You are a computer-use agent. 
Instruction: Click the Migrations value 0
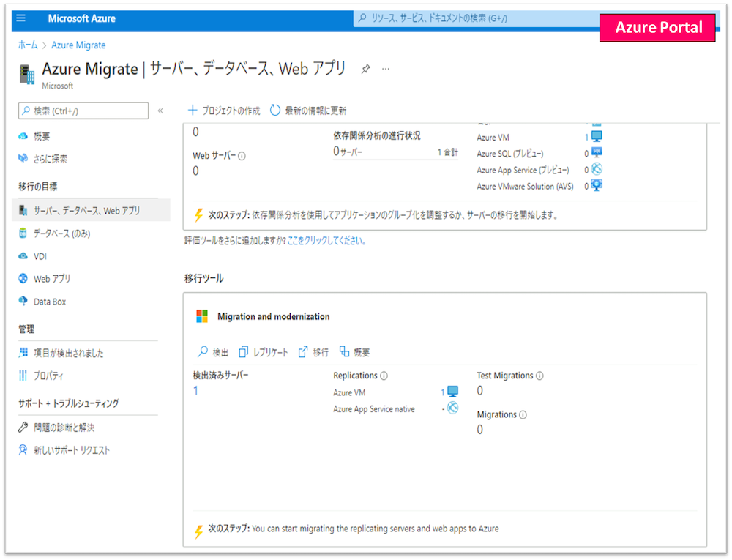[480, 430]
